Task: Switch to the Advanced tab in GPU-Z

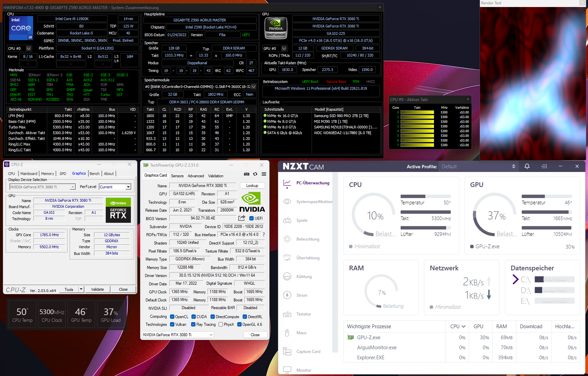Action: (196, 176)
